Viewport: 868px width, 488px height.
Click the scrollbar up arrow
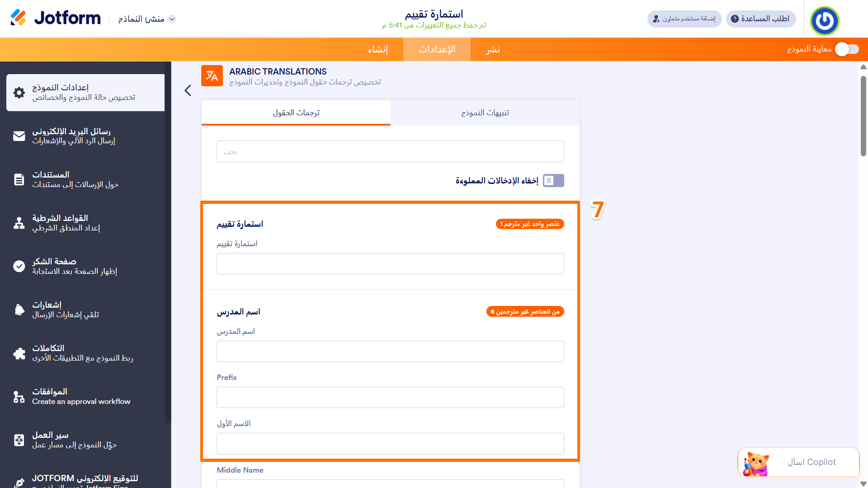coord(863,67)
